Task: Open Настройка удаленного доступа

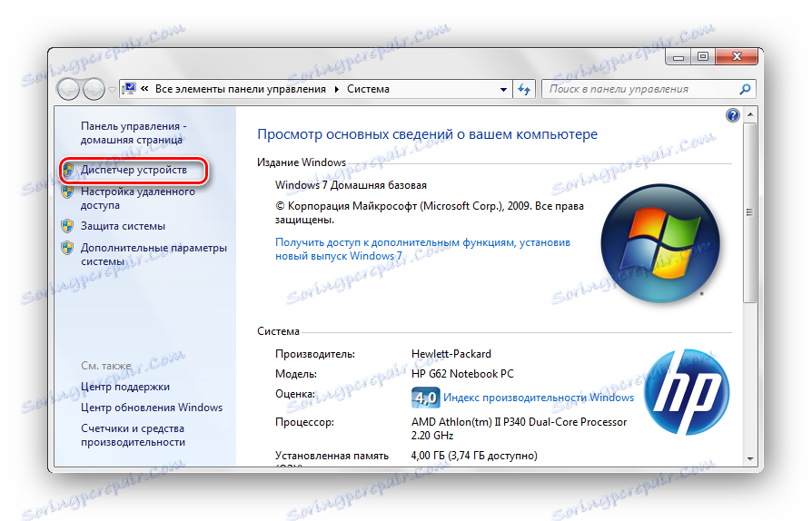Action: 138,198
